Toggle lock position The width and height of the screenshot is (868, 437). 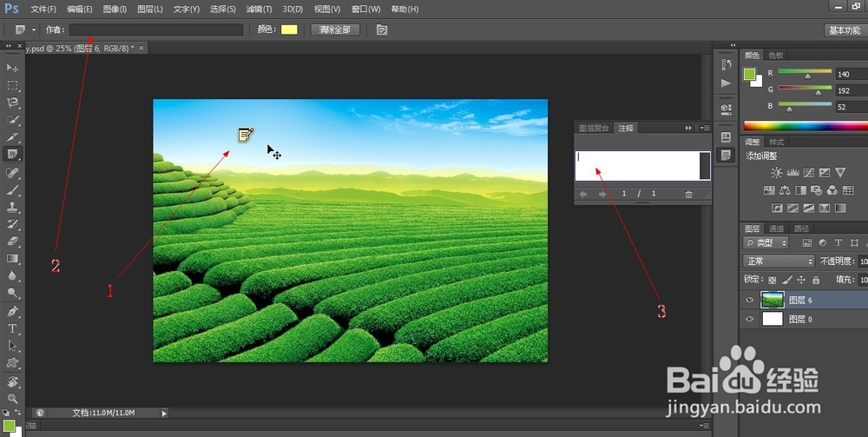801,280
